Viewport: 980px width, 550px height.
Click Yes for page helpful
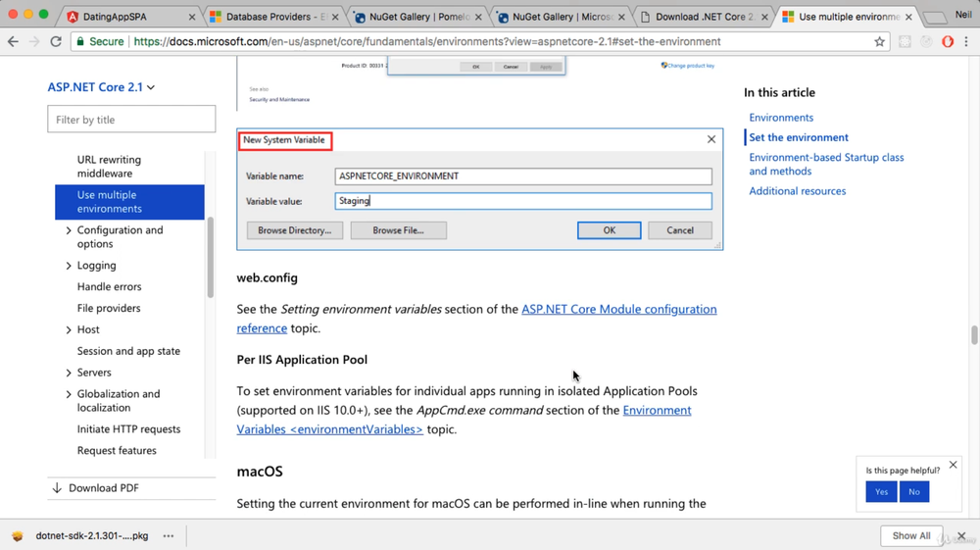881,492
